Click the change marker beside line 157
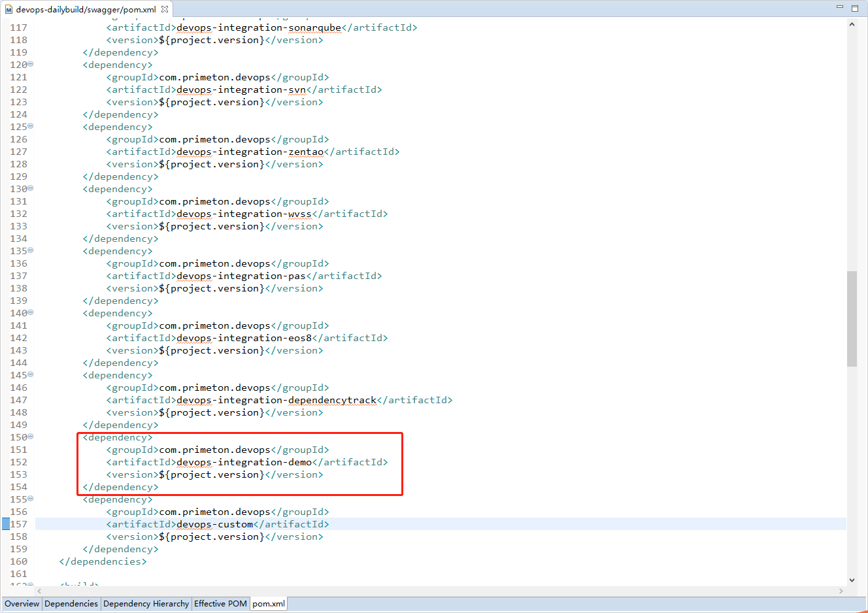 point(6,524)
